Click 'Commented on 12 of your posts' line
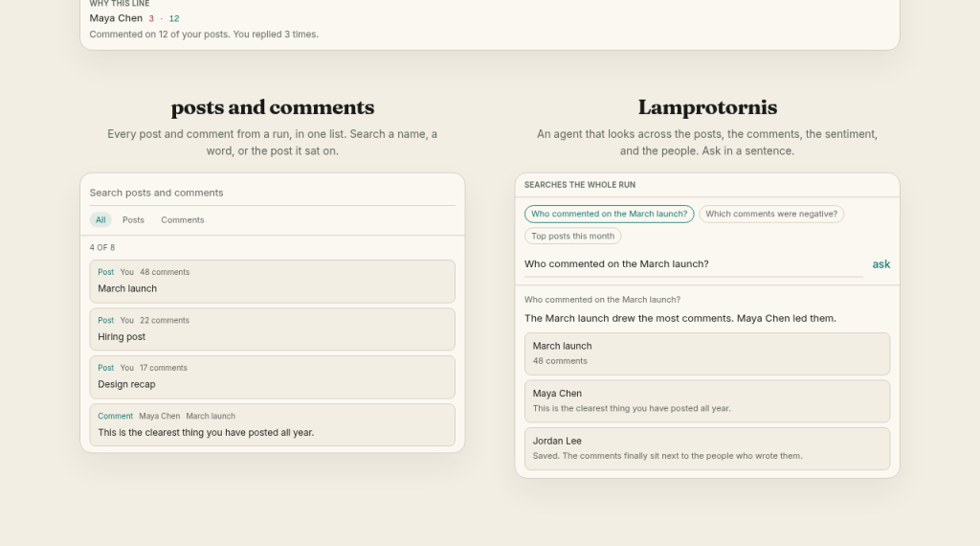Image resolution: width=980 pixels, height=546 pixels. [204, 34]
